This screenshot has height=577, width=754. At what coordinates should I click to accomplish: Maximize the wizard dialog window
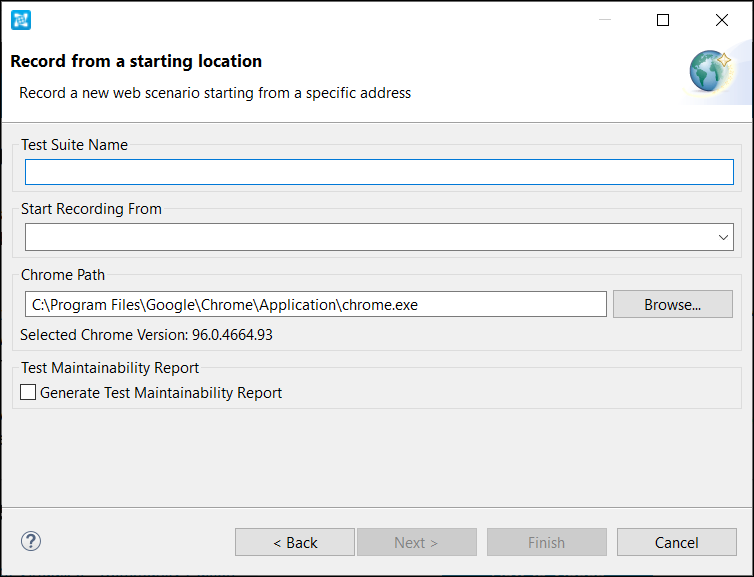(x=663, y=20)
